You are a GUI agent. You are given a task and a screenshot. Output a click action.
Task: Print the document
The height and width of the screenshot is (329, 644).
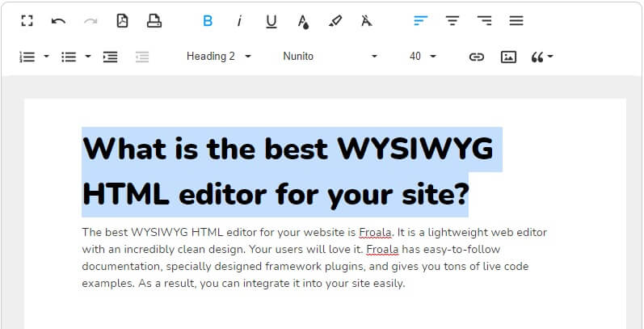tap(154, 21)
